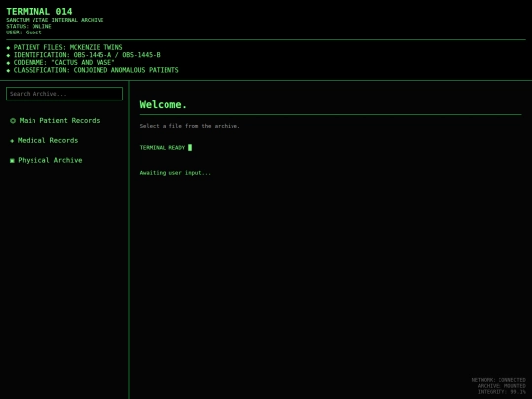Select Medical Records in sidebar
The width and height of the screenshot is (532, 399).
coord(44,141)
